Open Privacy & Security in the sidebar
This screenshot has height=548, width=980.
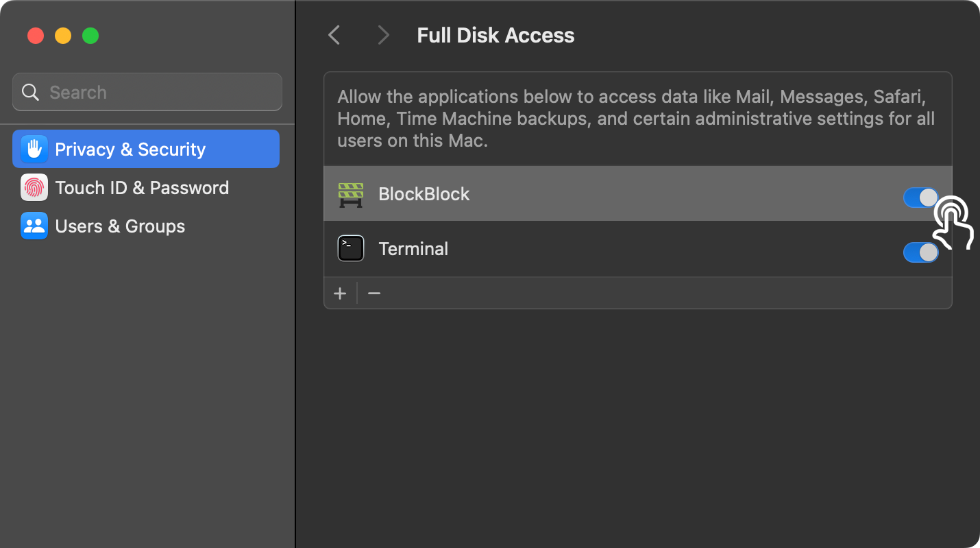[146, 149]
